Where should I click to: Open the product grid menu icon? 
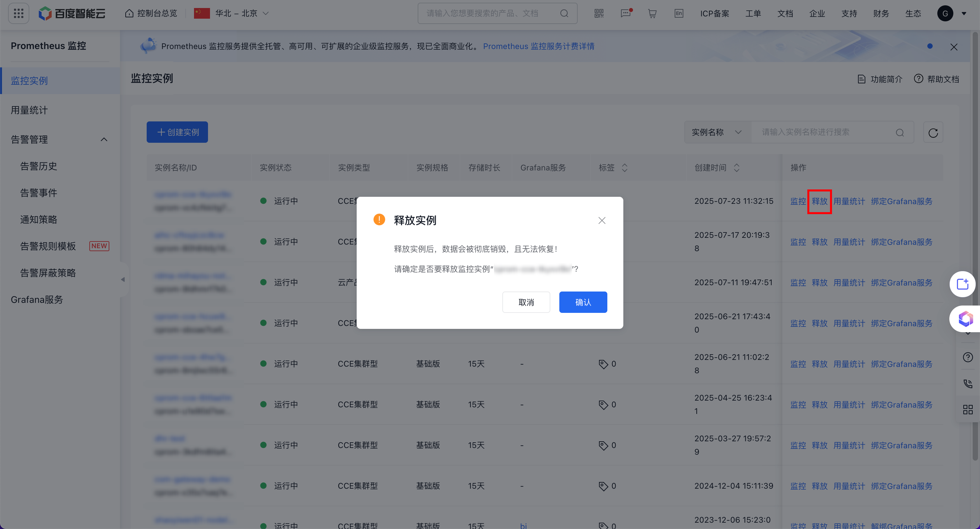click(18, 13)
